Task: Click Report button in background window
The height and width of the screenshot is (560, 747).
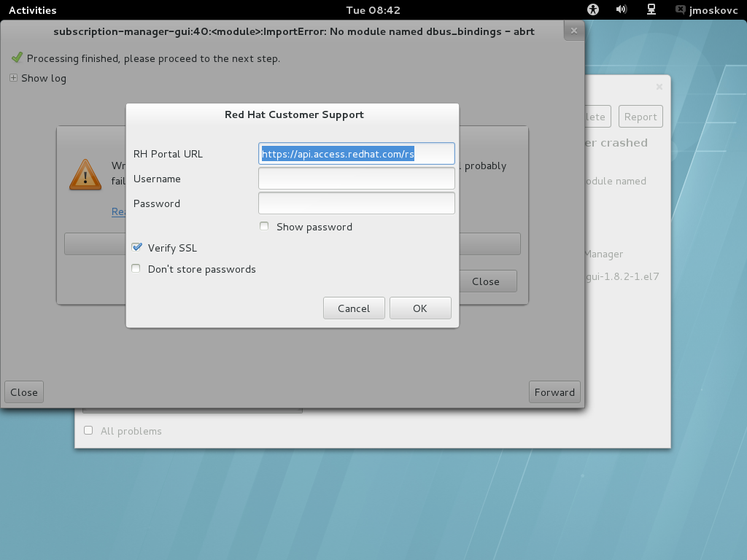Action: point(640,117)
